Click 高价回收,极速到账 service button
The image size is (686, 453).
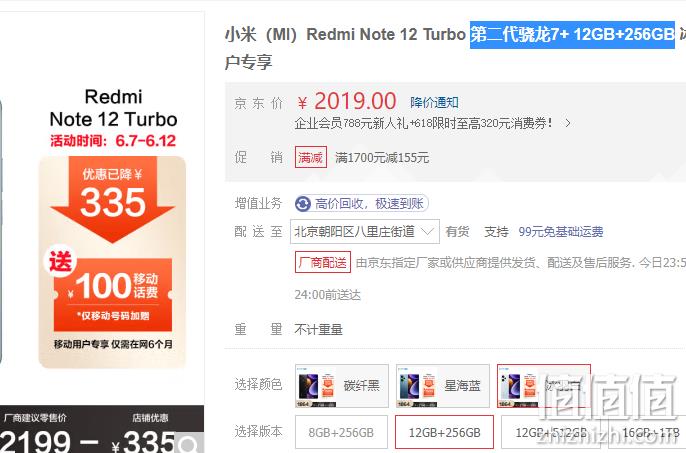[362, 204]
